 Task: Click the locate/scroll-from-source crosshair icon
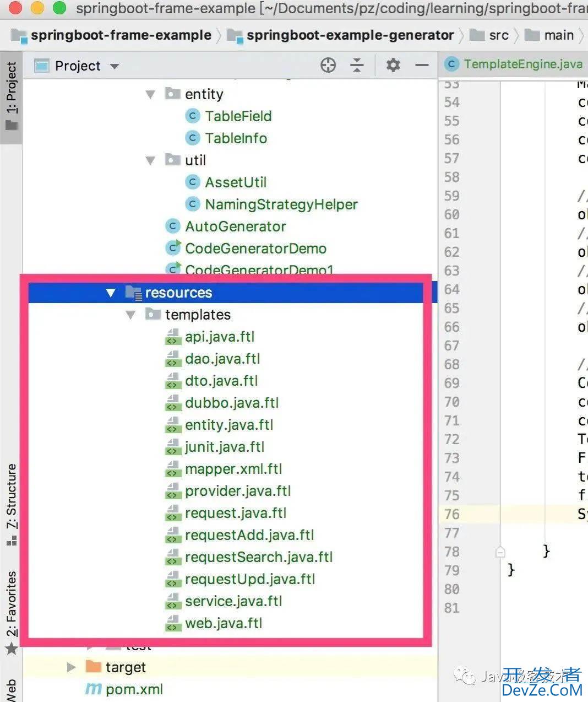coord(328,66)
